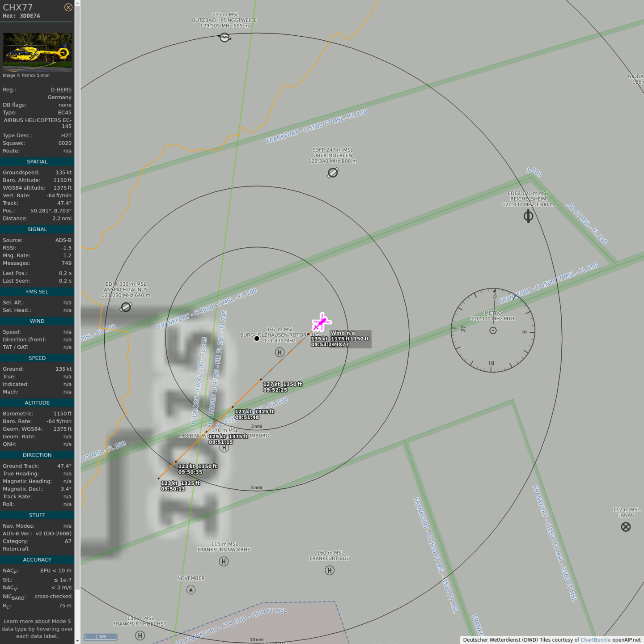The width and height of the screenshot is (644, 644).
Task: Select the Frankfurt Hoechst heliport icon
Action: 140,636
